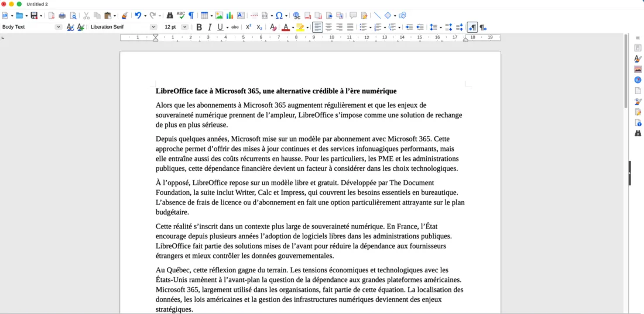
Task: Open the Liberation Serif font dropdown
Action: pos(153,27)
